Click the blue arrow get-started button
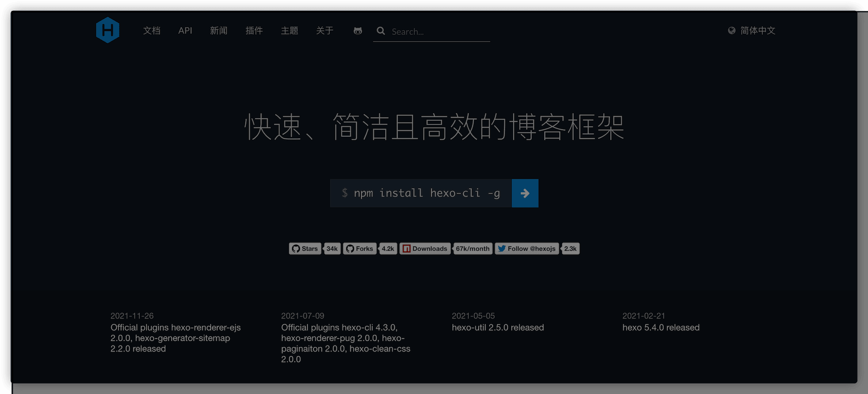The height and width of the screenshot is (394, 868). [x=525, y=193]
